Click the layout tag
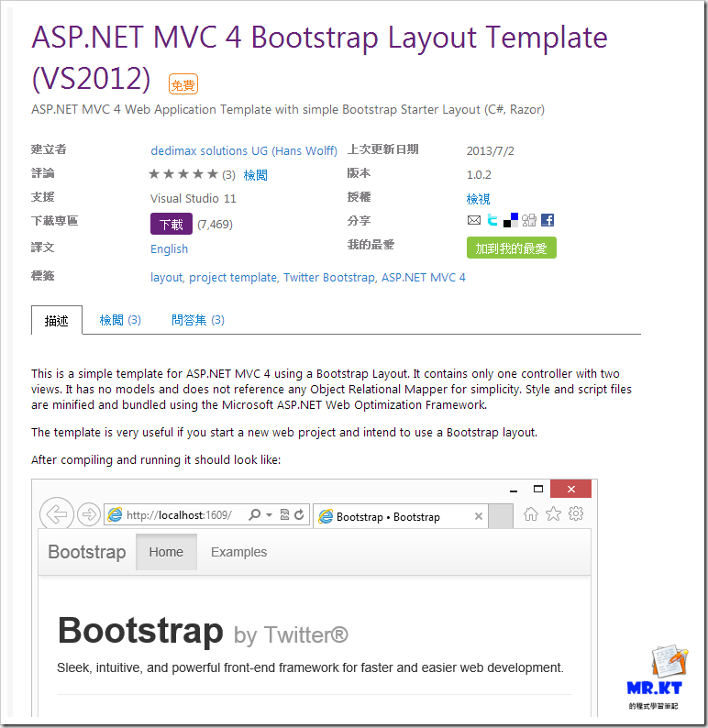 click(166, 278)
